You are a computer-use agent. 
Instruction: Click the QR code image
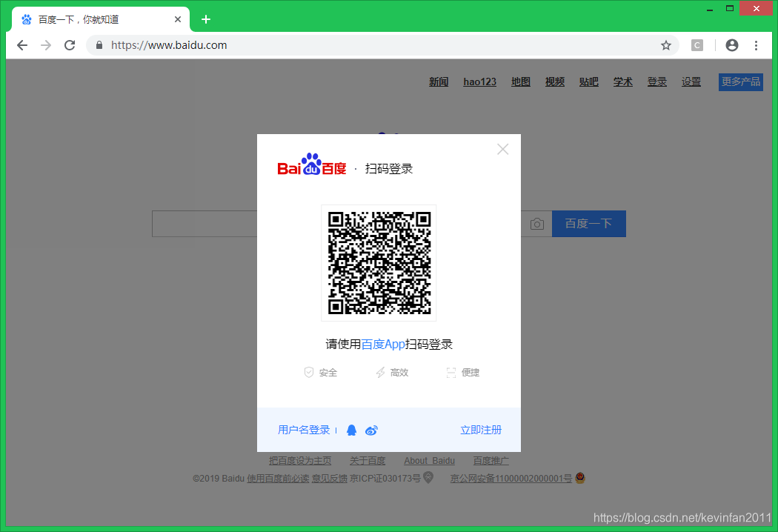click(379, 263)
